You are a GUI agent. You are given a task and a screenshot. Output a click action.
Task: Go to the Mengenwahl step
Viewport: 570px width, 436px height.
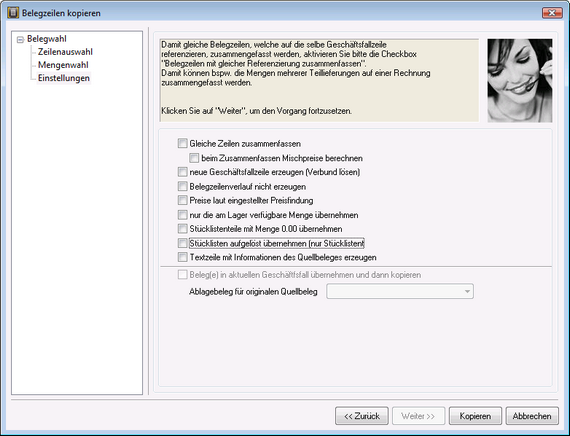pyautogui.click(x=63, y=65)
